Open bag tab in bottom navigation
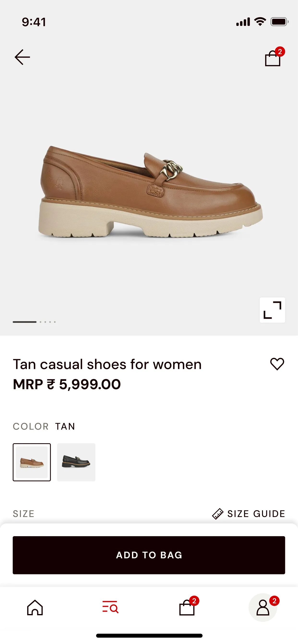Screen dimensions: 298x644 (x=187, y=608)
